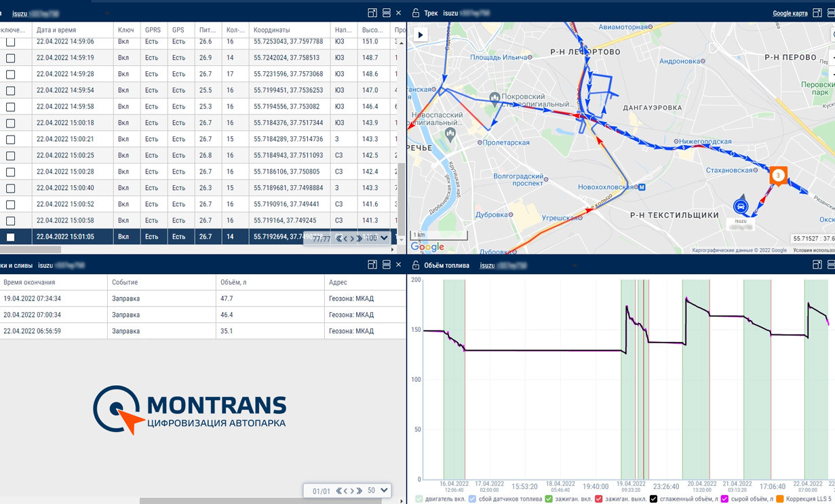Click Новоспасский landmark pin on map
The image size is (835, 504).
[450, 134]
